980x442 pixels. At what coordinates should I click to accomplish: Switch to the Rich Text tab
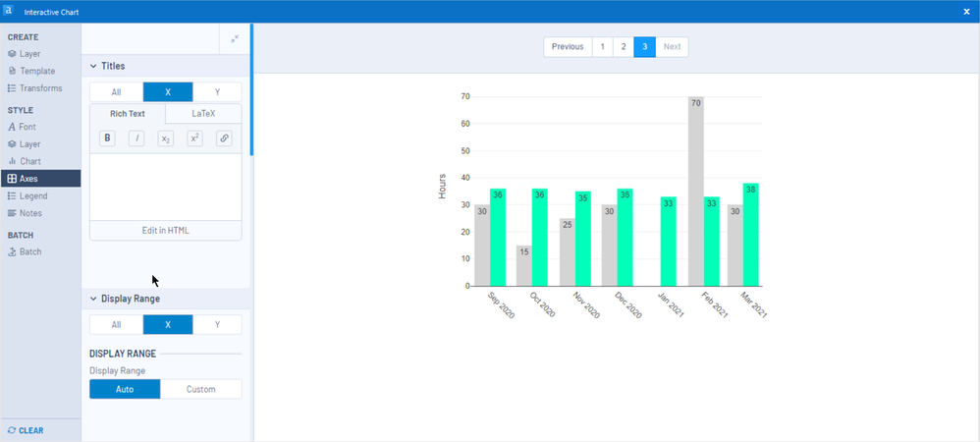point(128,114)
